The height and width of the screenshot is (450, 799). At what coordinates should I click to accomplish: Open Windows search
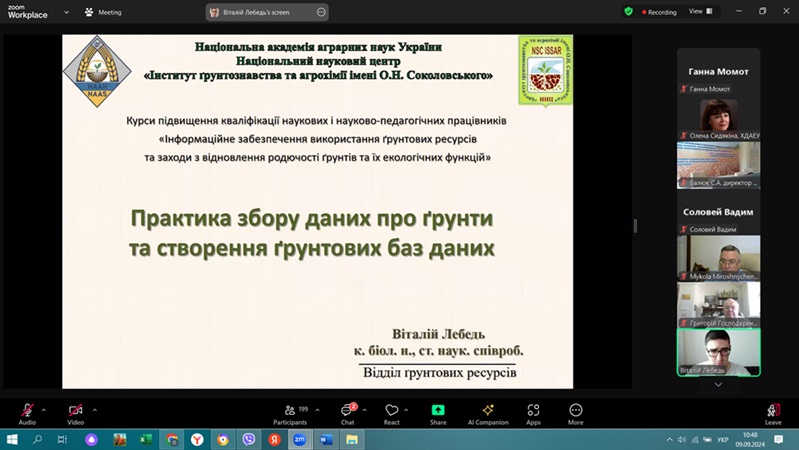pos(37,439)
